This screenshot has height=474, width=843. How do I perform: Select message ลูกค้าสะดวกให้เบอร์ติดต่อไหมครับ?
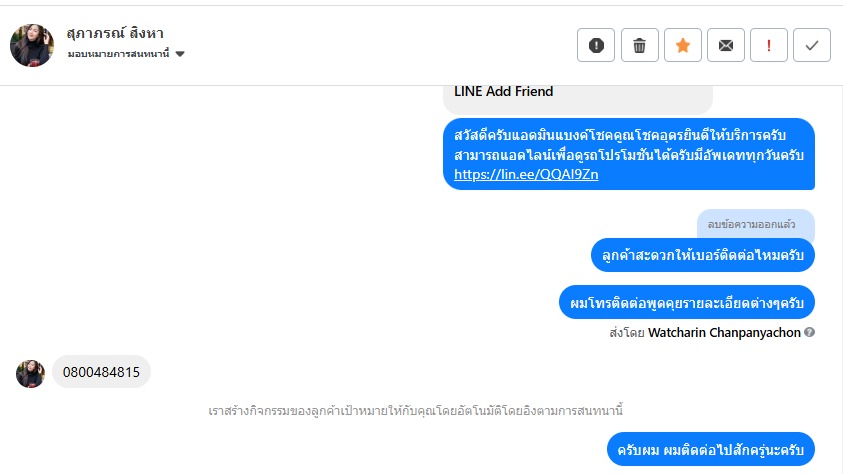(703, 255)
